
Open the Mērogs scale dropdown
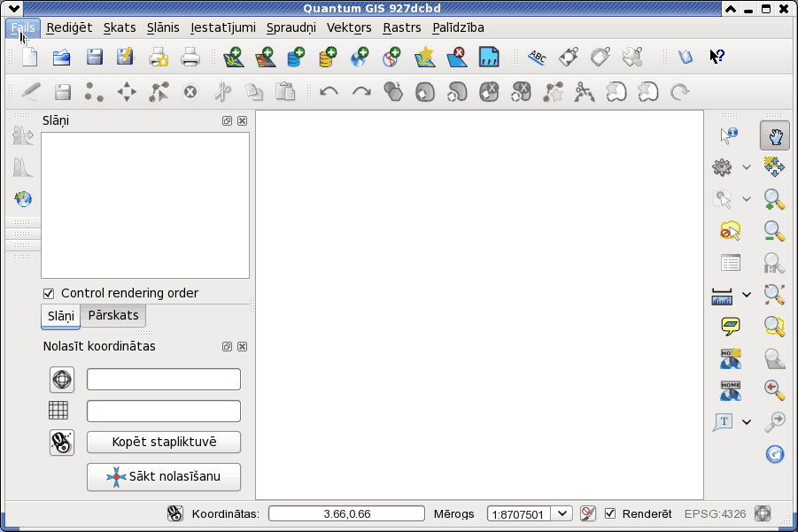click(x=562, y=513)
